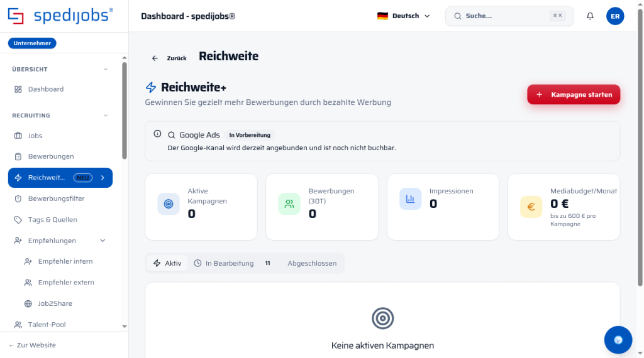Open the Deutsch language dropdown
The width and height of the screenshot is (644, 358).
pos(404,16)
